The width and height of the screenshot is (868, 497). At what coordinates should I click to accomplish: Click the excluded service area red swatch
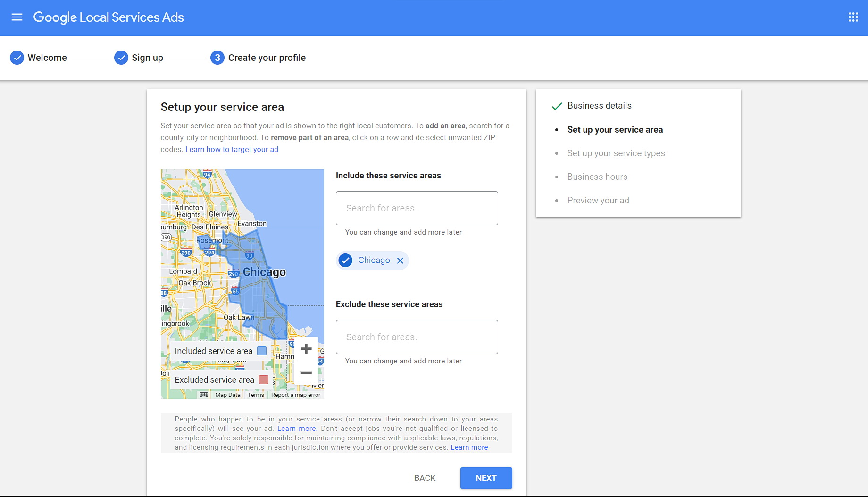pyautogui.click(x=264, y=380)
